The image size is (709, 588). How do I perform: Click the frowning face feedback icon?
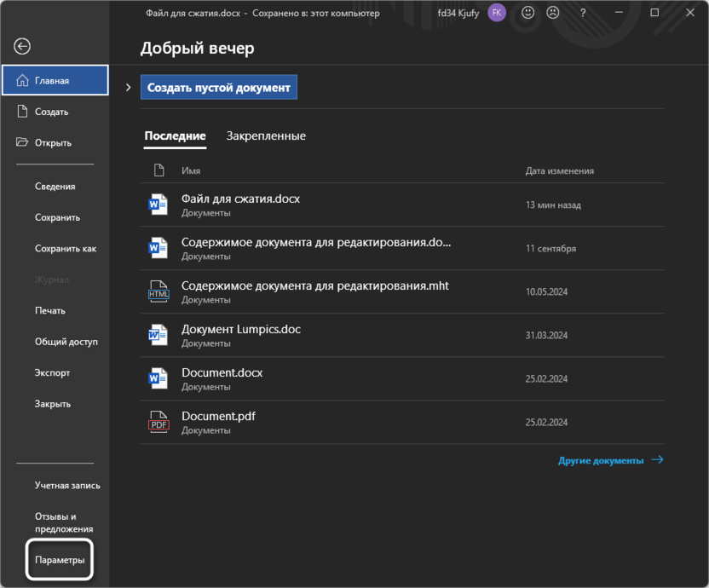553,13
